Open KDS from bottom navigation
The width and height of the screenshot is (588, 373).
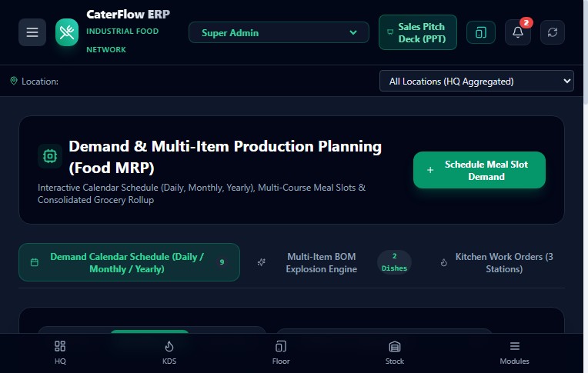[169, 353]
